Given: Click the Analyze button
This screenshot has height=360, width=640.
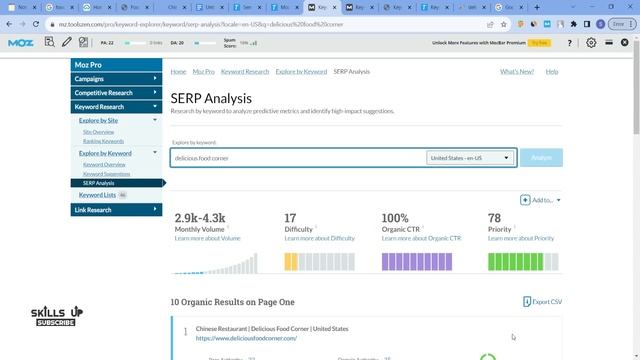Looking at the screenshot, I should [541, 158].
